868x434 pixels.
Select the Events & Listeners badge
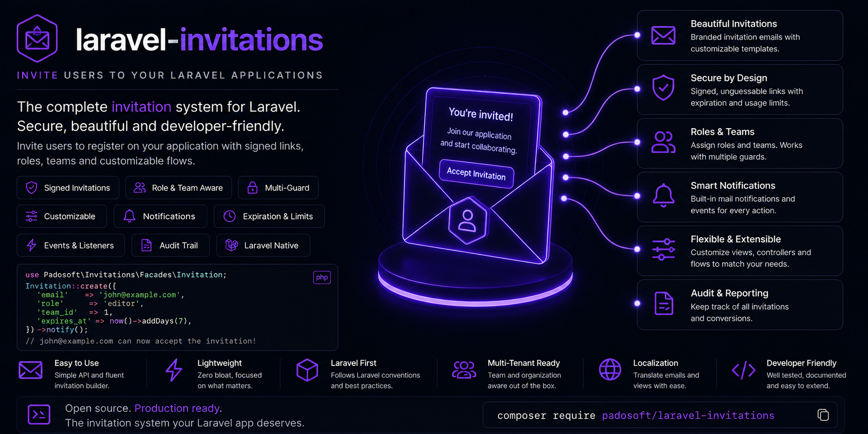[x=71, y=245]
